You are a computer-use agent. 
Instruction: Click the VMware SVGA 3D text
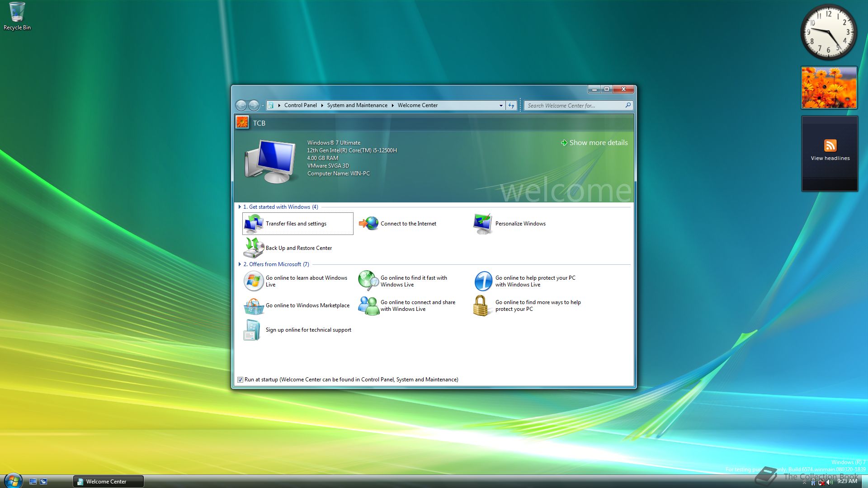pos(328,166)
